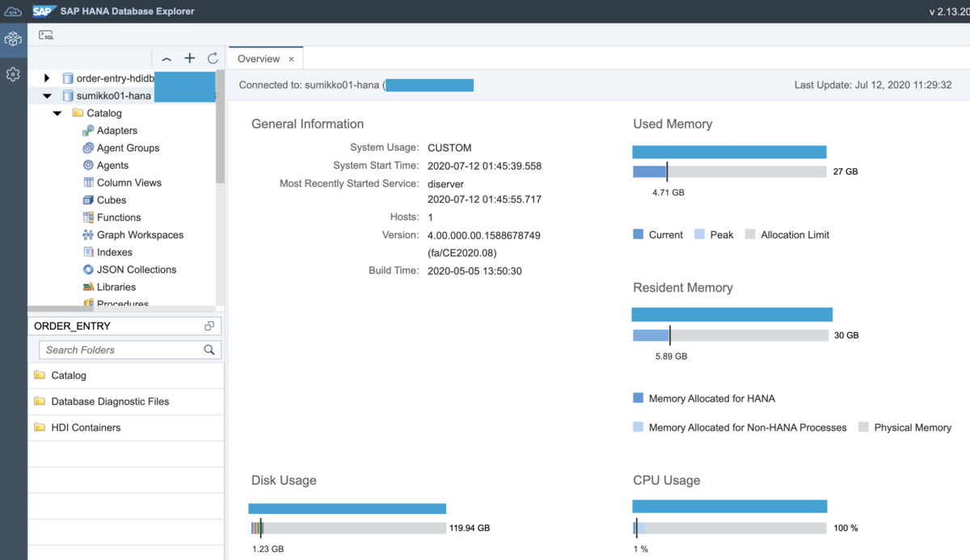Click the SAP logo
This screenshot has height=560, width=970.
point(43,11)
